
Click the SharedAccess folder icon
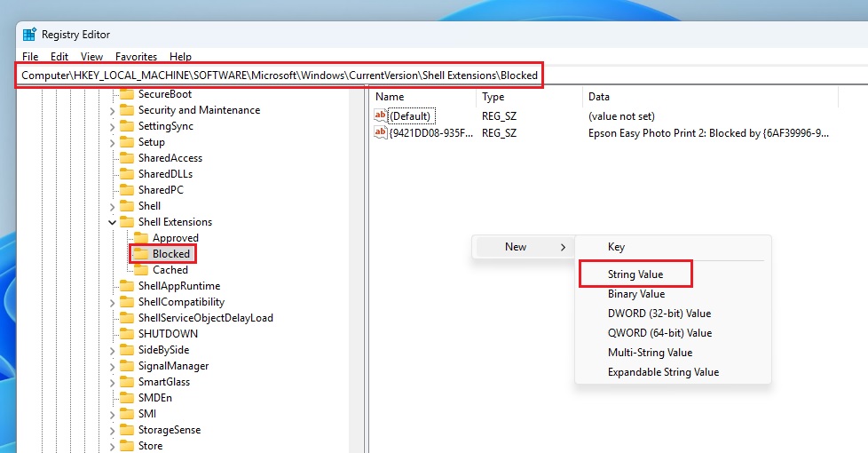[x=127, y=158]
